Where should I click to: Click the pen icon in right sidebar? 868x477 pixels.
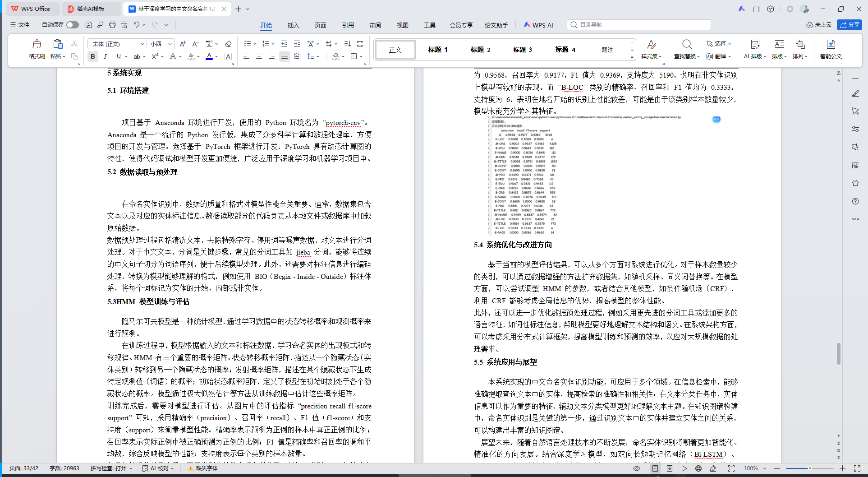[855, 93]
